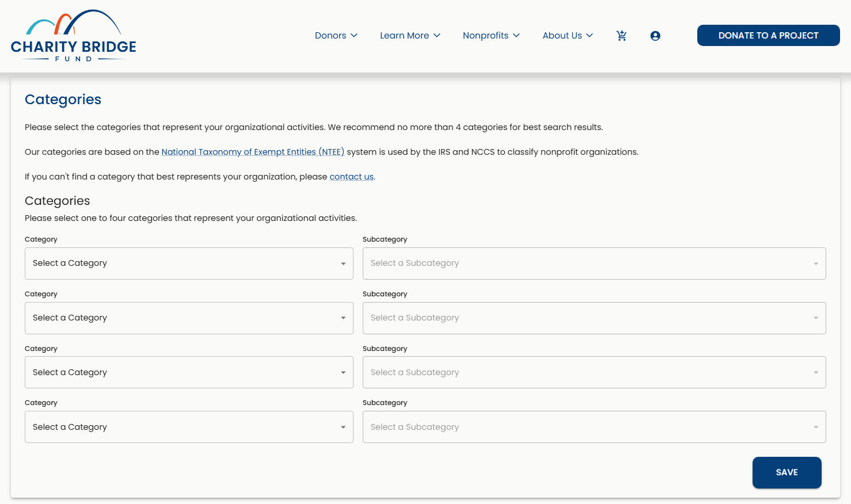
Task: Save the selected categories
Action: 787,472
